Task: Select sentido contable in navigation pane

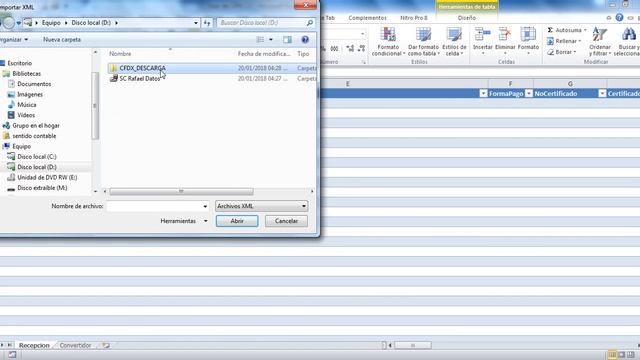Action: coord(34,136)
